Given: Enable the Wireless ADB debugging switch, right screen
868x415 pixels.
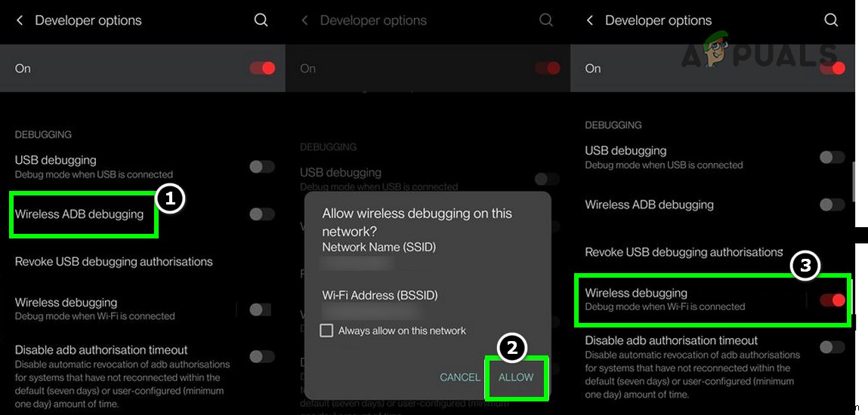Looking at the screenshot, I should [x=832, y=205].
